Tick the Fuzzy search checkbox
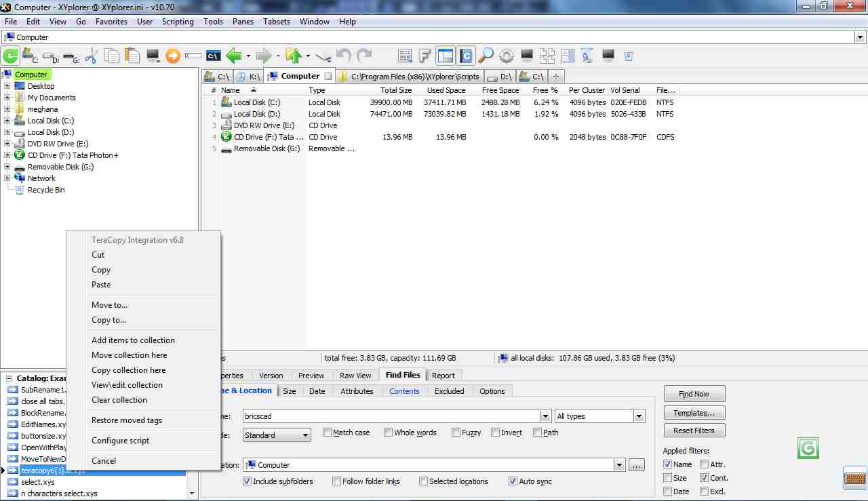Screen dimensions: 868x501 point(456,433)
